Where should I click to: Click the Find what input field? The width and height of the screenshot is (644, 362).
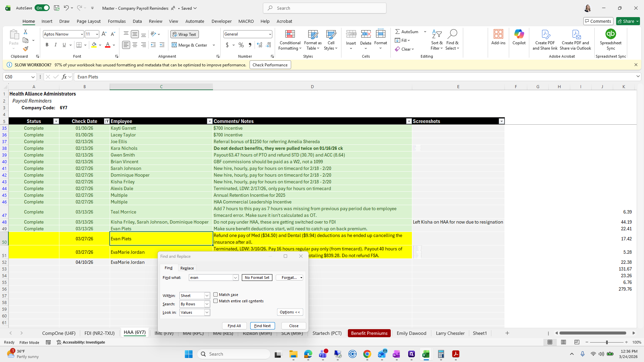[x=211, y=278]
